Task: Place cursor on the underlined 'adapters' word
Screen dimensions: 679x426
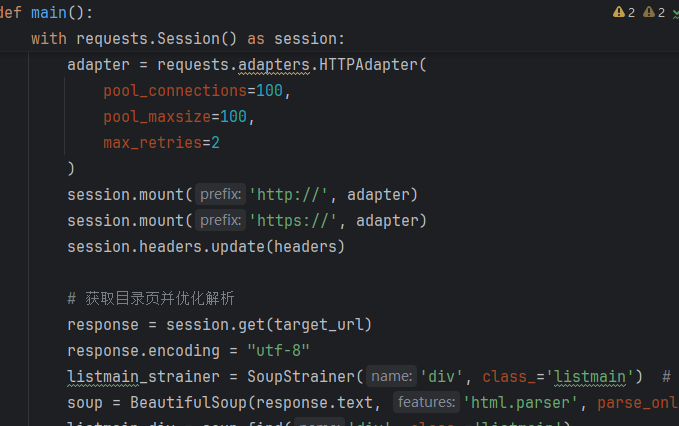Action: 274,65
